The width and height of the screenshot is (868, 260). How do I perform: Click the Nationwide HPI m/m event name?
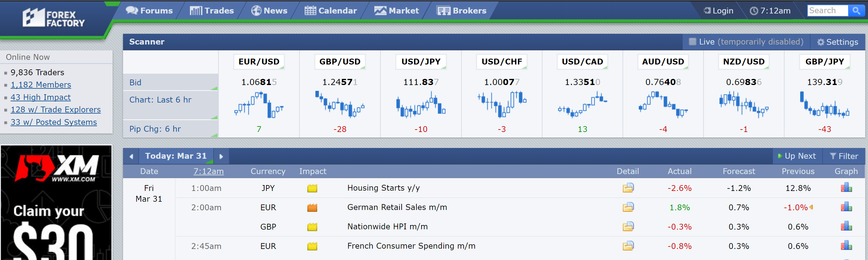(x=388, y=226)
